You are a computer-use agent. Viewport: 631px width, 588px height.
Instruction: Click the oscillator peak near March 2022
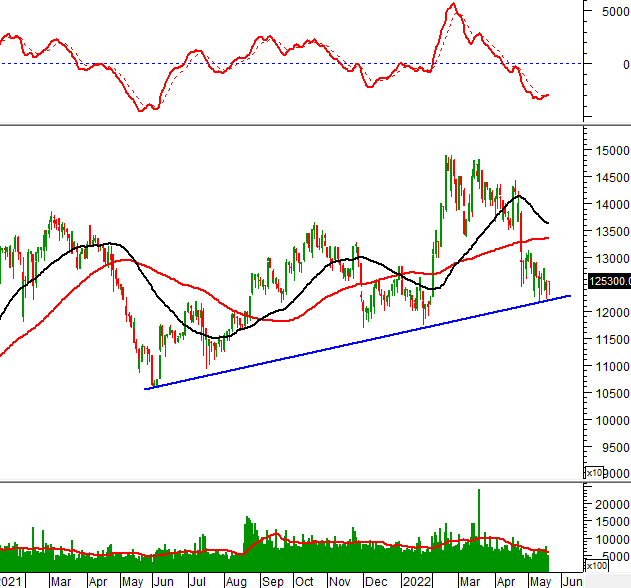tap(452, 6)
